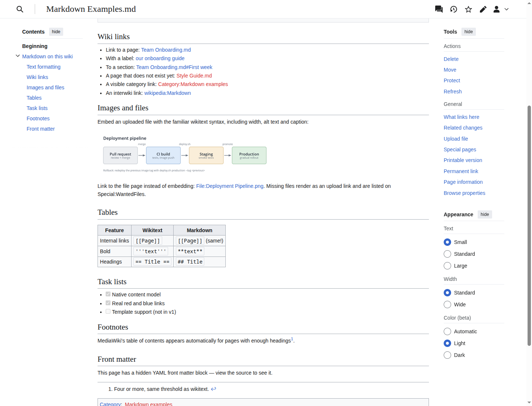Click footnote reference 1 superscript
Screen dimensions: 532x406
click(292, 339)
